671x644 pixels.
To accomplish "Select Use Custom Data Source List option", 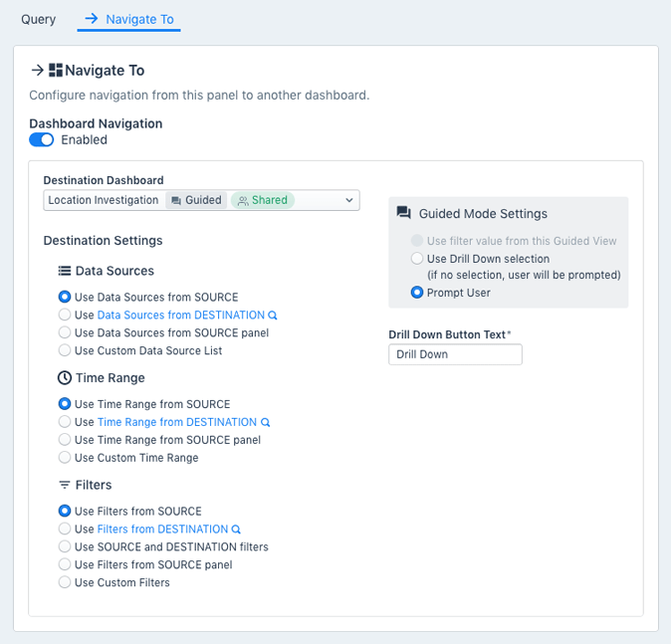I will coord(65,350).
